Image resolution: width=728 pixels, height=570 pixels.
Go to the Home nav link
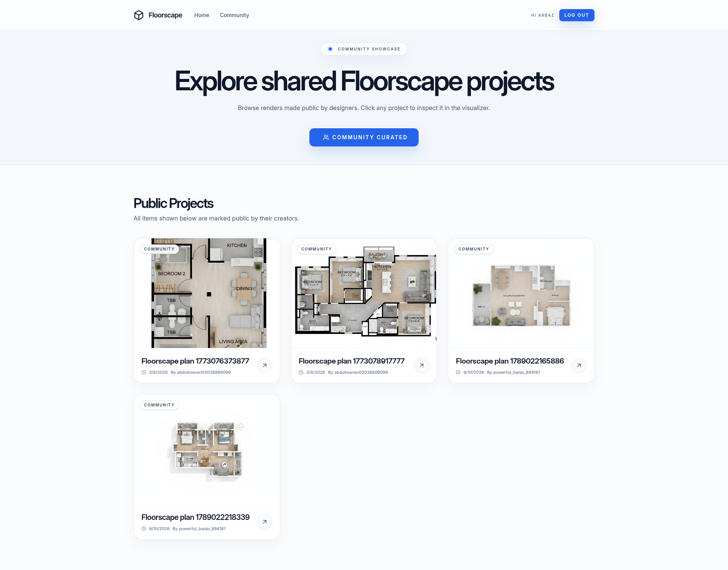pyautogui.click(x=202, y=15)
